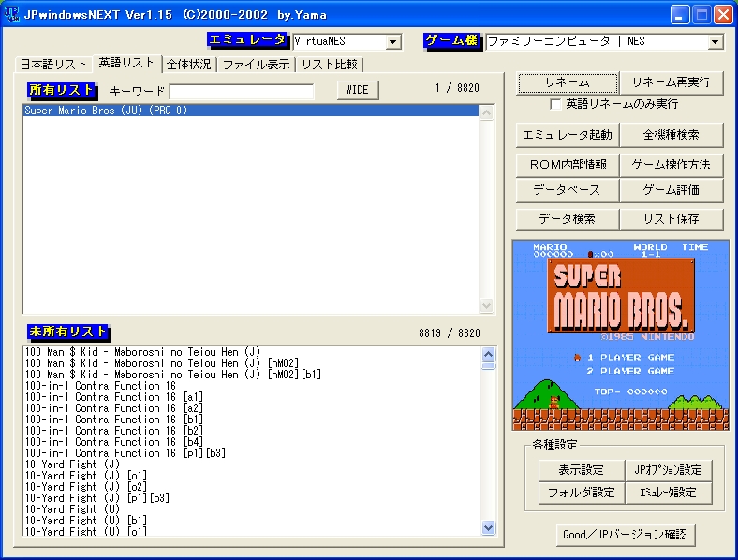Click the リネーム再実行 button
This screenshot has width=738, height=560.
tap(672, 82)
